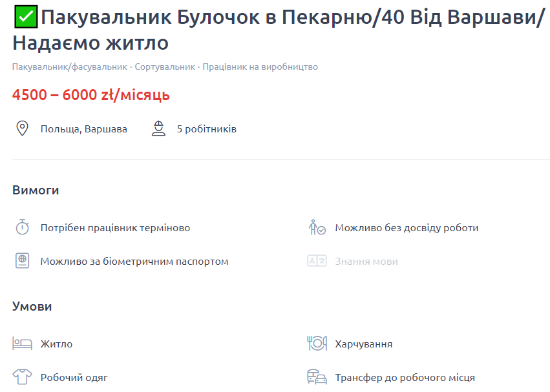Click the biometric passport globe icon
550x392 pixels.
pos(21,261)
